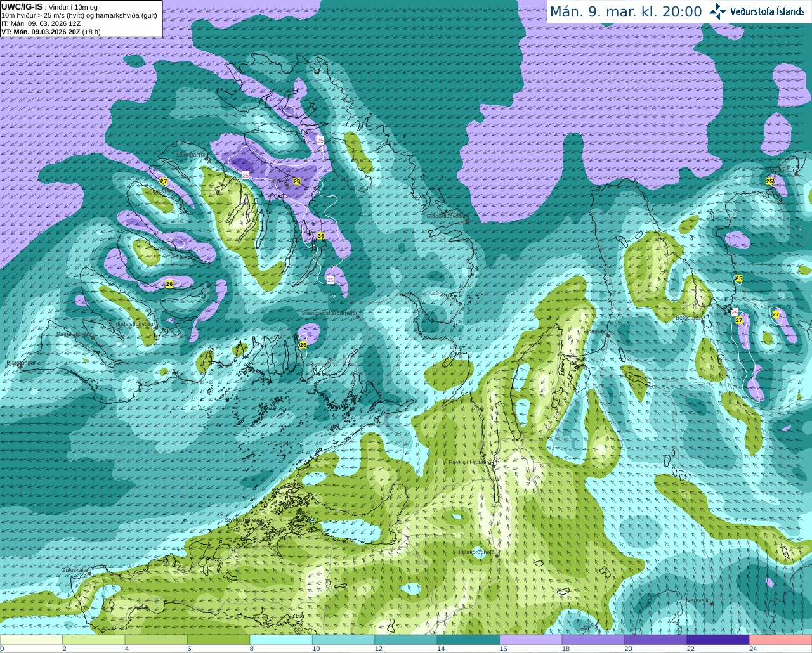The height and width of the screenshot is (653, 812).
Task: Click the Bíldudalsflugvöllur station label
Action: [132, 323]
